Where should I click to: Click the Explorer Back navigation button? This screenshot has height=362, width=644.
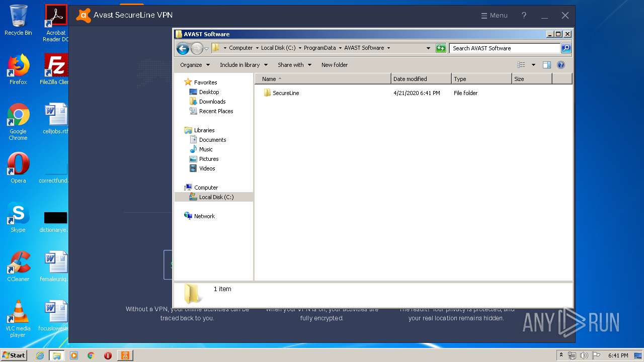coord(183,48)
